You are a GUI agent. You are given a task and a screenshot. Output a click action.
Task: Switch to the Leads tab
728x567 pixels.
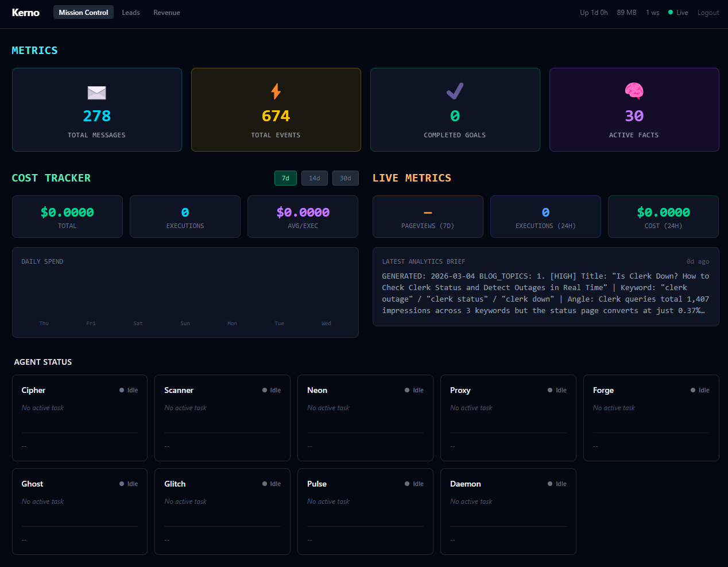(131, 12)
